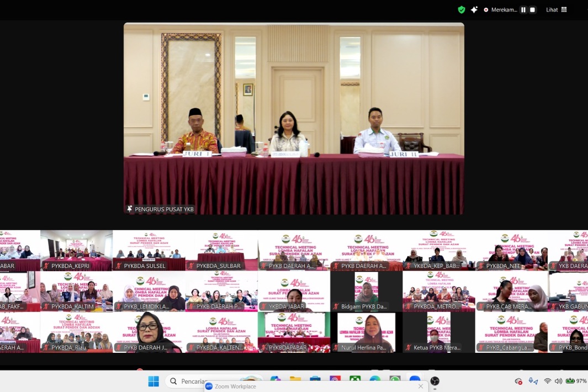Open File Explorer from the taskbar
The height and width of the screenshot is (392, 588).
(295, 381)
